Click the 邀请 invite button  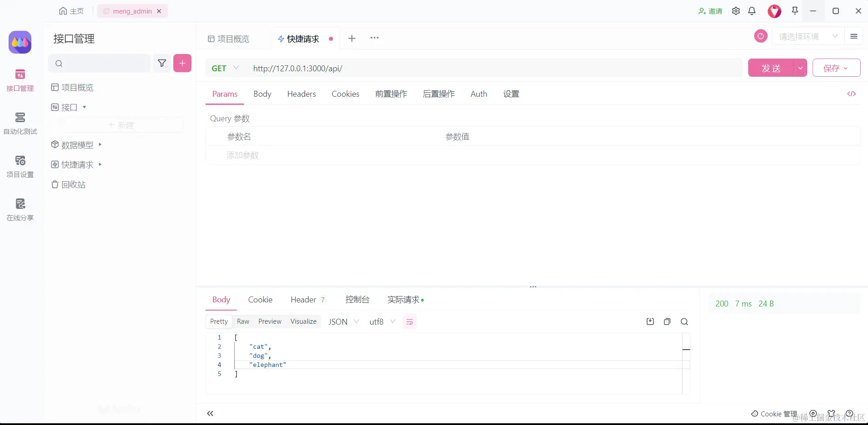(710, 11)
